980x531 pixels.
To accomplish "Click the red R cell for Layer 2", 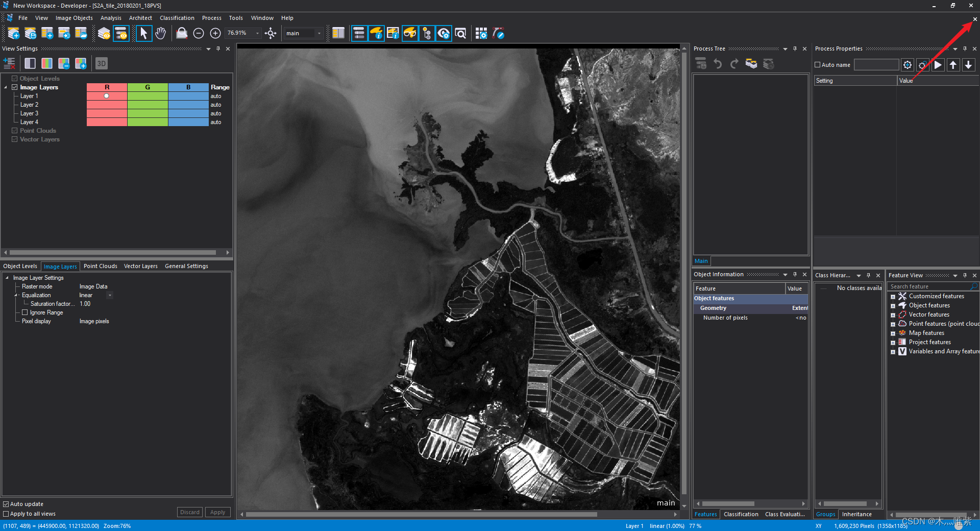I will coord(107,105).
